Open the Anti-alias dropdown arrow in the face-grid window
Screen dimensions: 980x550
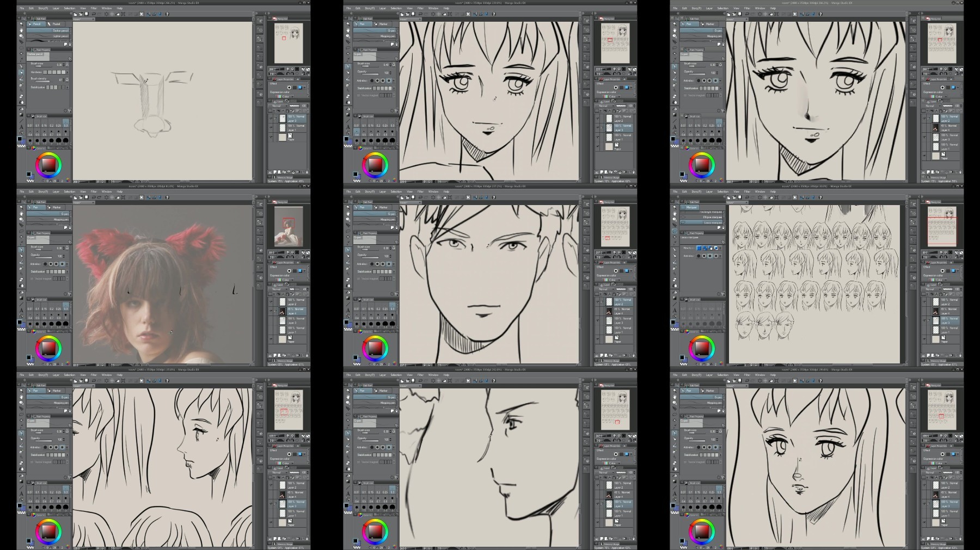coord(720,256)
